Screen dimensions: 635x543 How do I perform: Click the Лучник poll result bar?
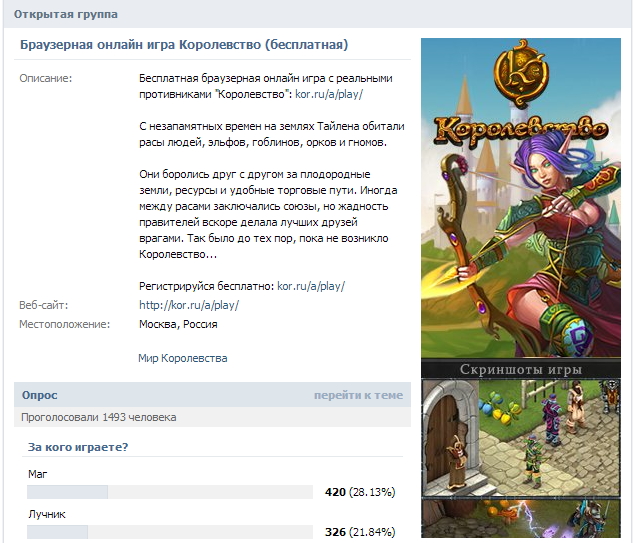tap(170, 532)
